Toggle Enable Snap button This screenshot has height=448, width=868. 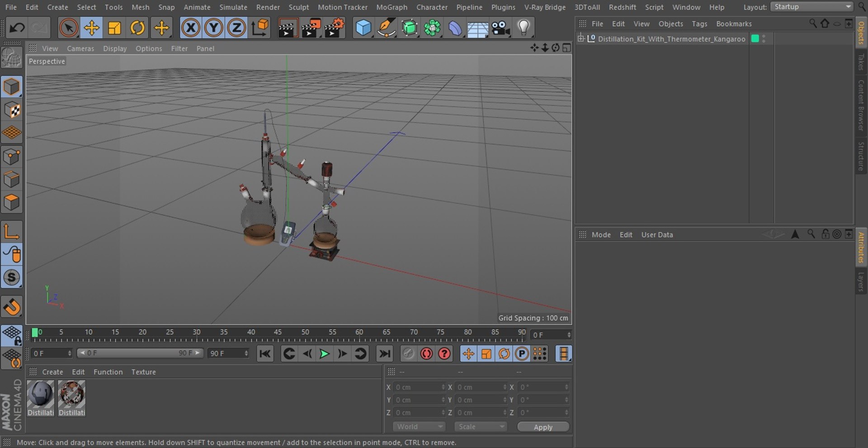12,277
